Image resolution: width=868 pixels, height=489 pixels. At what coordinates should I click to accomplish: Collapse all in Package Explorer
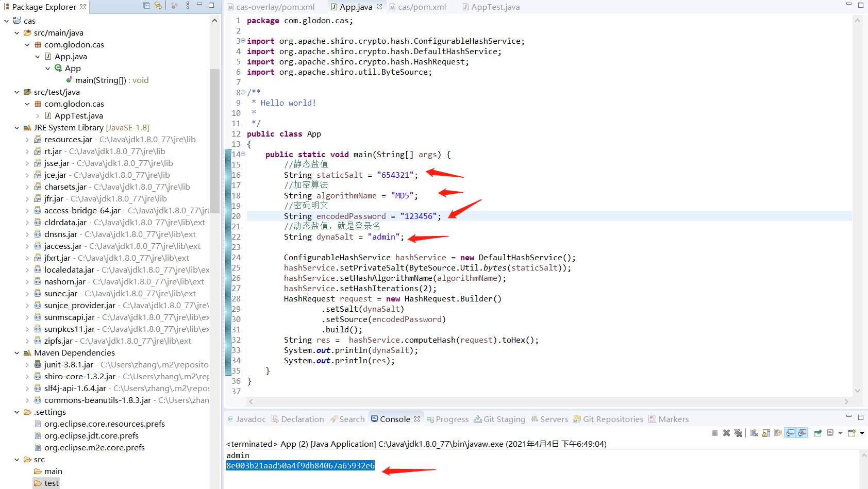point(147,6)
